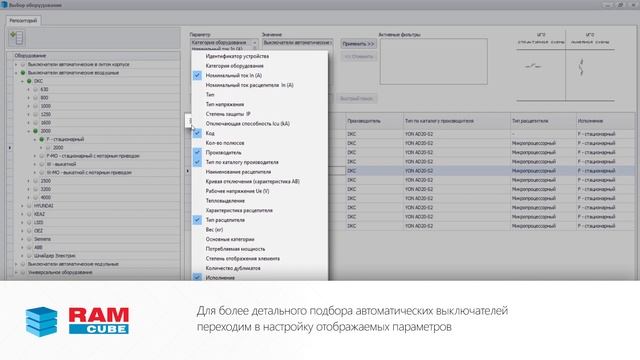Expand the 1250 node under DKC

tap(29, 114)
